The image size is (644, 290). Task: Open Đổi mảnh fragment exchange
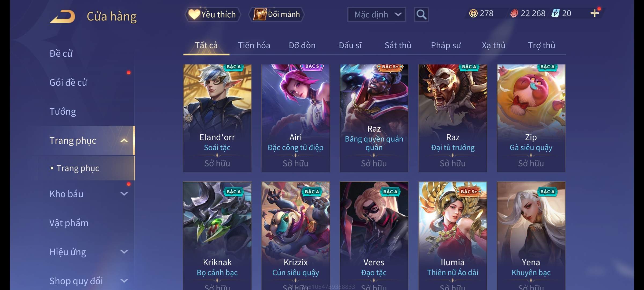[x=277, y=14]
